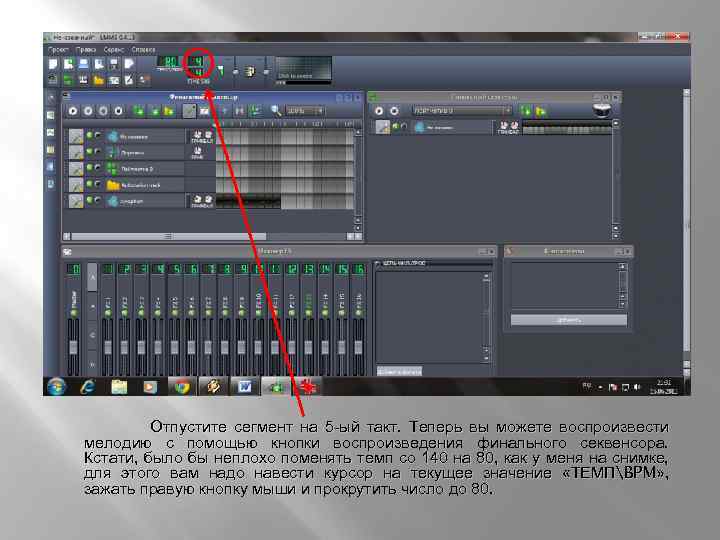Toggle Piano Roll window from main toolbar
Image resolution: width=720 pixels, height=540 pixels.
coord(83,80)
